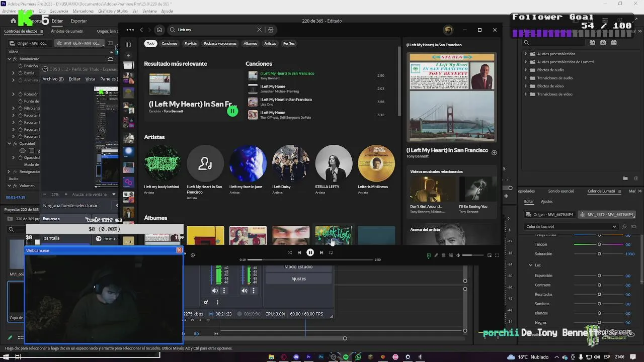Viewport: 644px width, 362px height.
Task: Select the Playlists filter chip
Action: coord(191,43)
